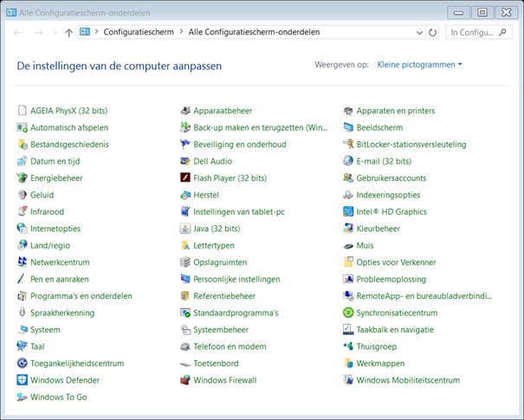Click the Beeldscherm link

click(379, 127)
